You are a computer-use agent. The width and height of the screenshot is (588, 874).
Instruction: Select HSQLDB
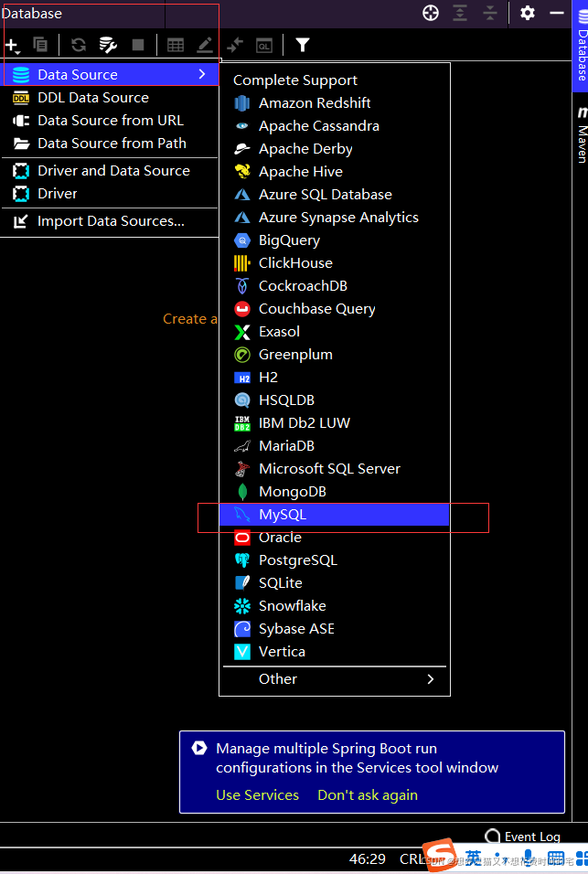click(335, 400)
